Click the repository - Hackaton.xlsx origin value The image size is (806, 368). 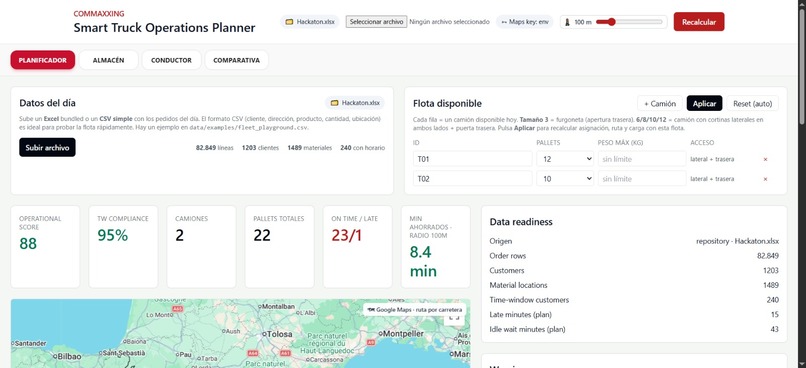pyautogui.click(x=737, y=241)
